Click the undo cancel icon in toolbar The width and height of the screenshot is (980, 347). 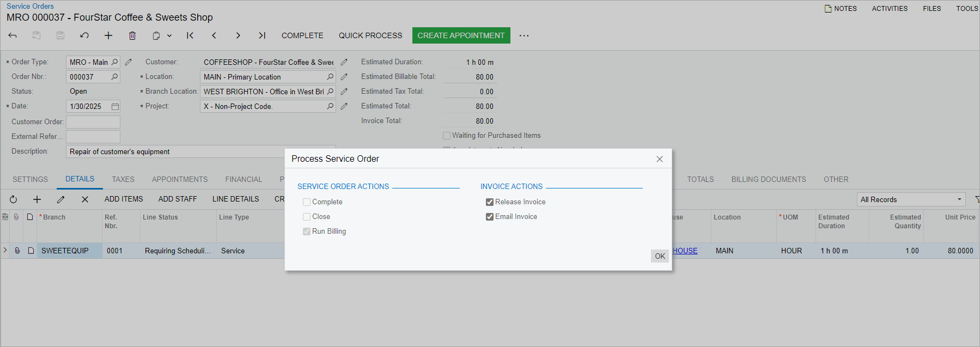point(84,35)
